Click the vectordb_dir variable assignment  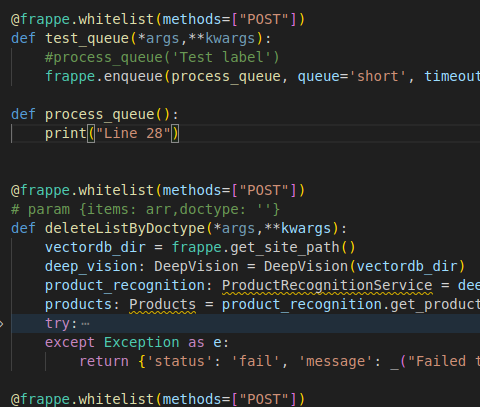(x=95, y=247)
